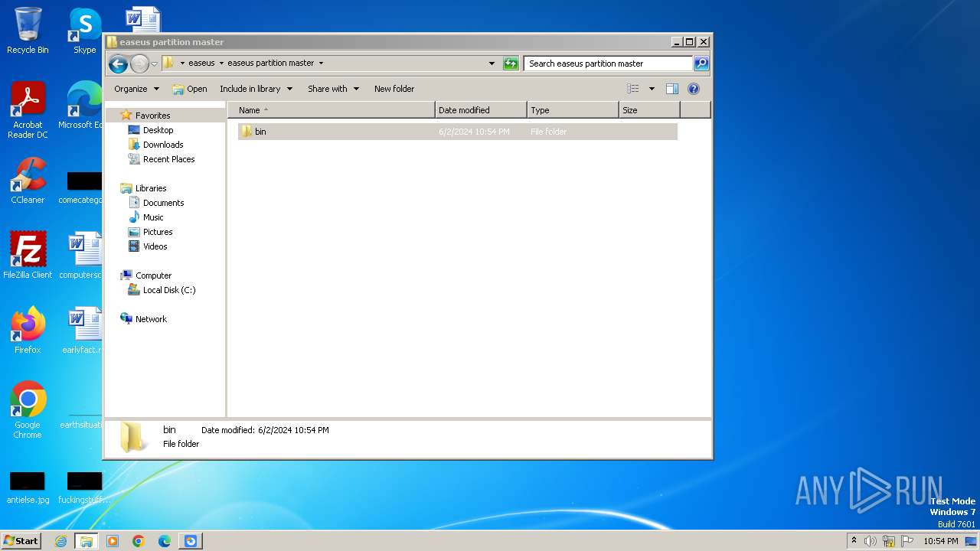Viewport: 980px width, 551px height.
Task: Open Downloads in navigation pane
Action: click(163, 145)
